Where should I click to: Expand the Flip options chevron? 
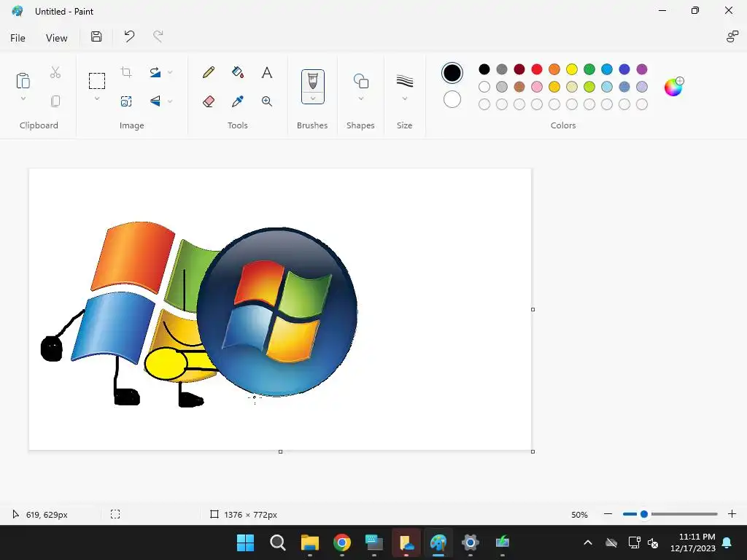(x=170, y=101)
